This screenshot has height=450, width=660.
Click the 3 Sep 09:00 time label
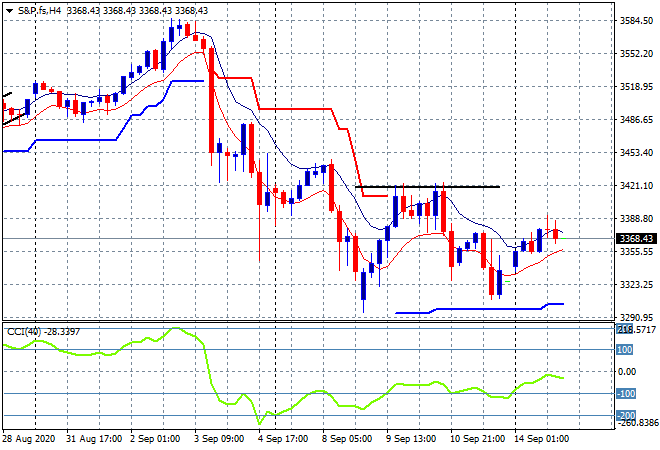pyautogui.click(x=219, y=439)
